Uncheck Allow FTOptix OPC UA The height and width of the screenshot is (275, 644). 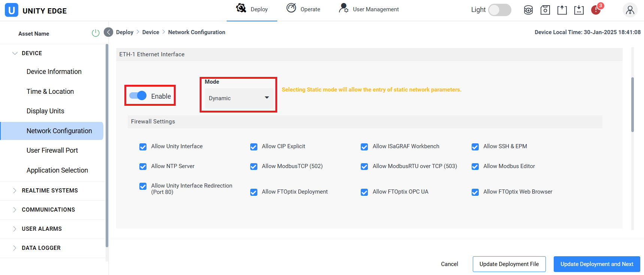364,192
